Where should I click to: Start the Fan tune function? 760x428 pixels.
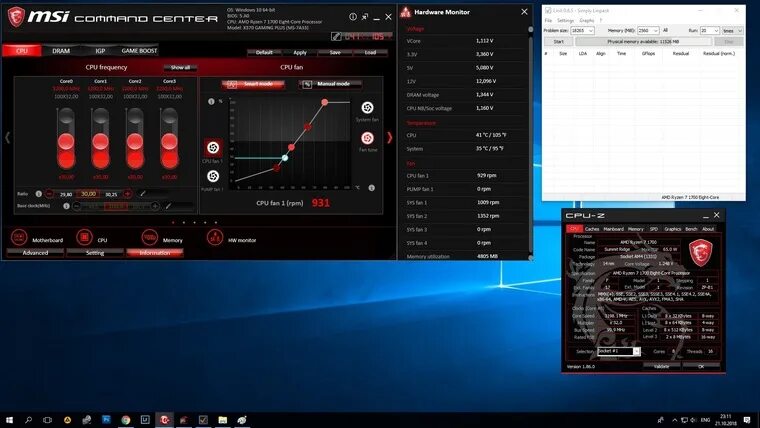(367, 139)
